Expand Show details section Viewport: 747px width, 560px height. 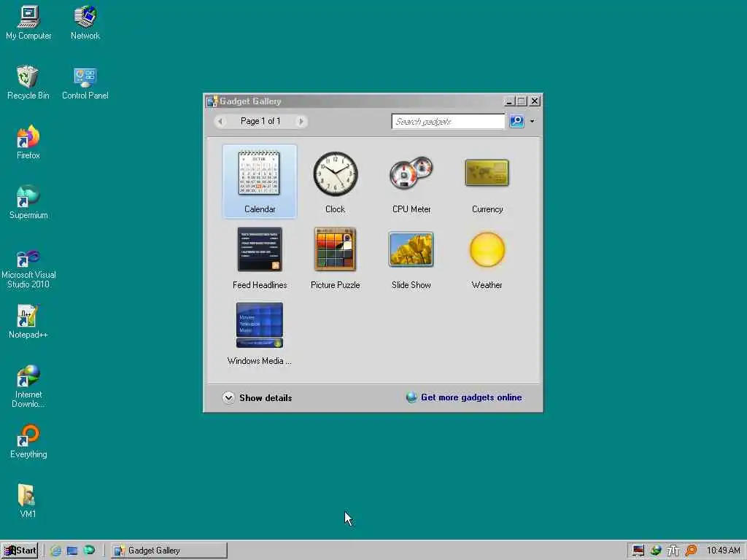pos(258,397)
